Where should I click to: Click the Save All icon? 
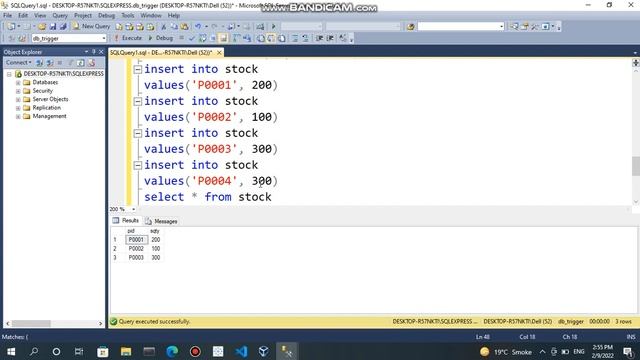click(x=63, y=27)
